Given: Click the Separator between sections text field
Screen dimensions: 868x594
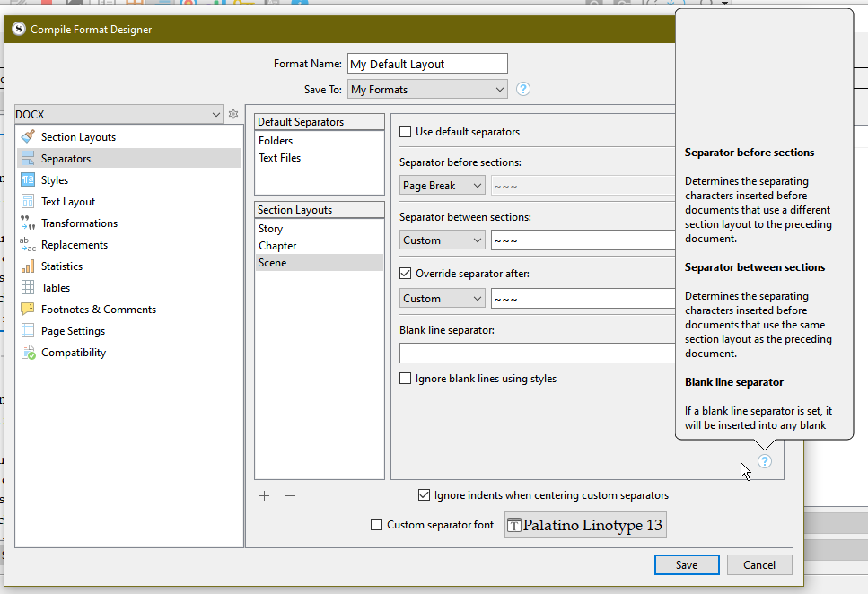Looking at the screenshot, I should pos(583,240).
